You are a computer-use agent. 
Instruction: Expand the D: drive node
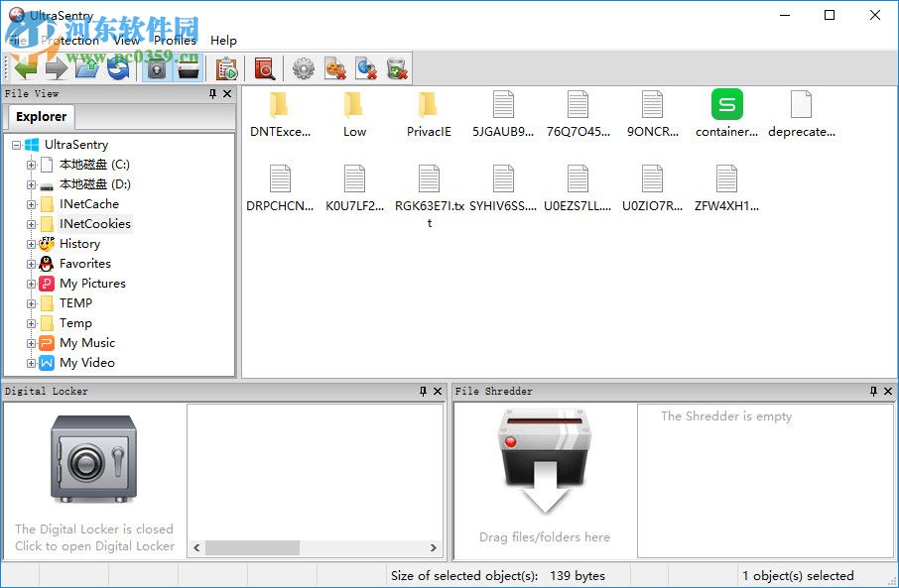31,184
